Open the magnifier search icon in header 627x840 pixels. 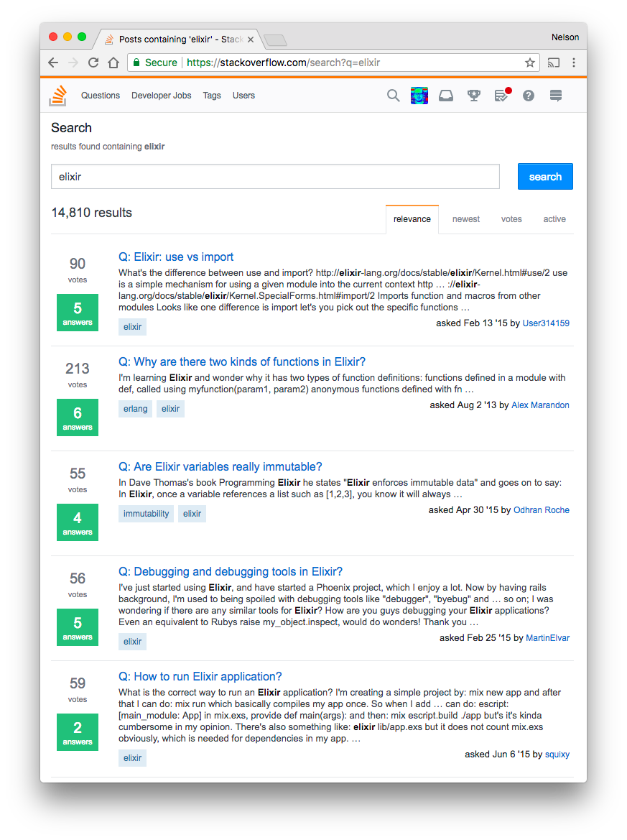click(x=393, y=96)
